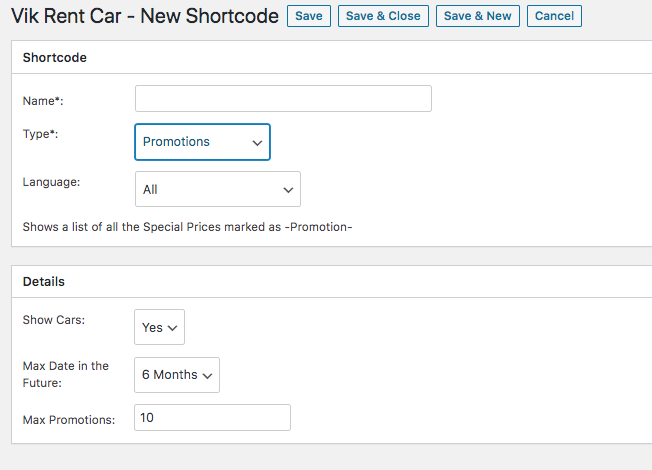Viewport: 652px width, 470px height.
Task: Click the chevron beside Yes in Show Cars
Action: coord(172,328)
